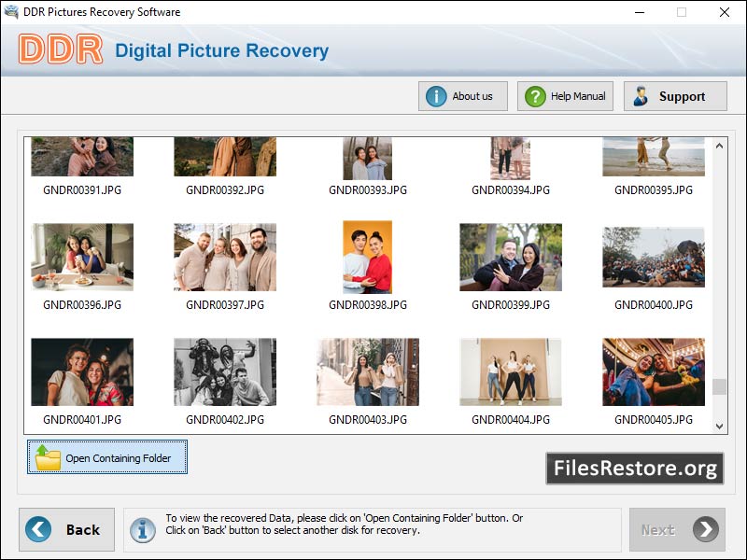Click the application icon in the title bar

click(x=13, y=12)
